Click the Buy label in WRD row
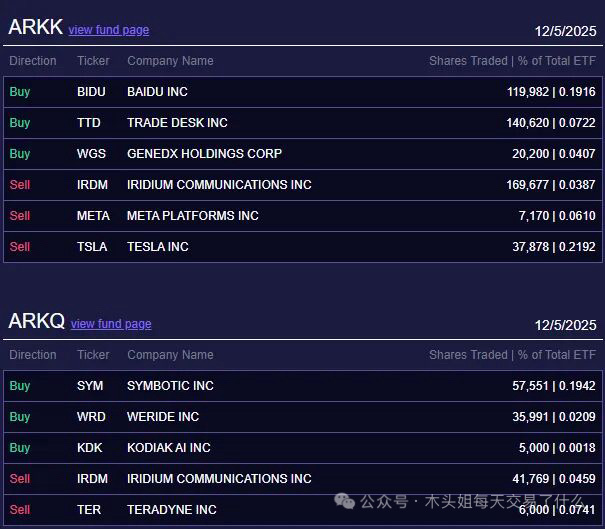 [20, 417]
